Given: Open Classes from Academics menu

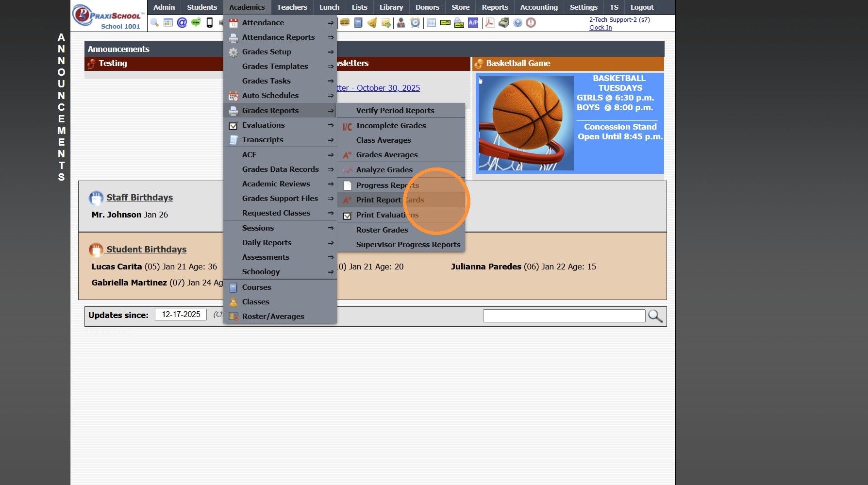Looking at the screenshot, I should (x=280, y=302).
